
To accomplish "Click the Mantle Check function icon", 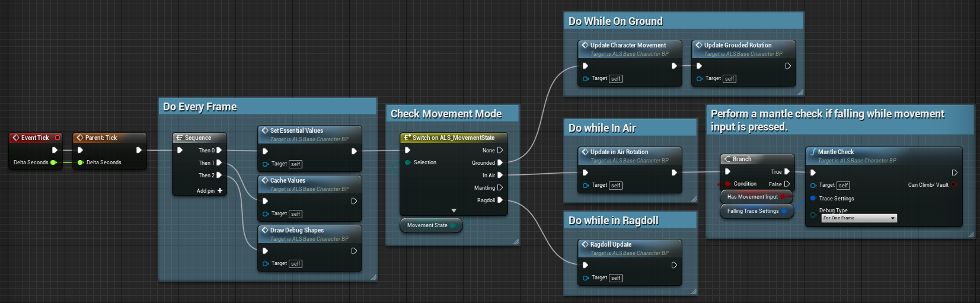I will (813, 152).
